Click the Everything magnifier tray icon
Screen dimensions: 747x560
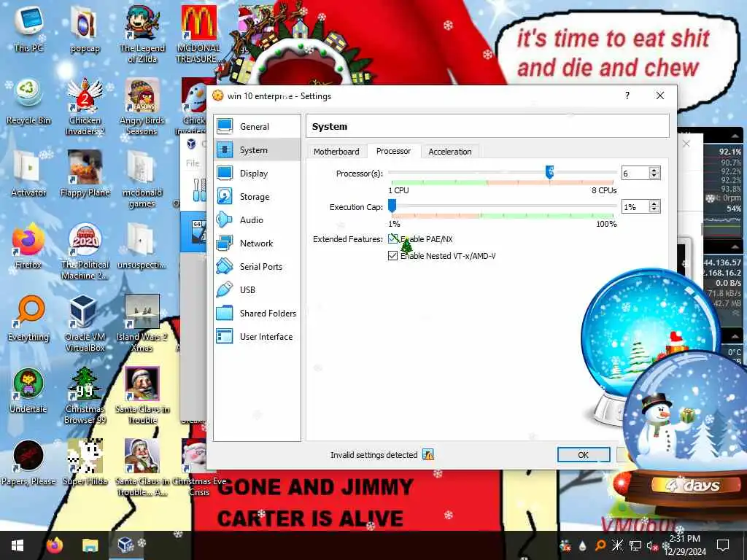[x=600, y=545]
